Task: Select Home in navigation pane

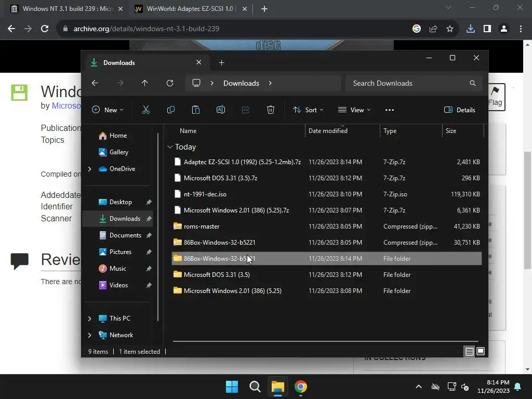Action: tap(118, 136)
